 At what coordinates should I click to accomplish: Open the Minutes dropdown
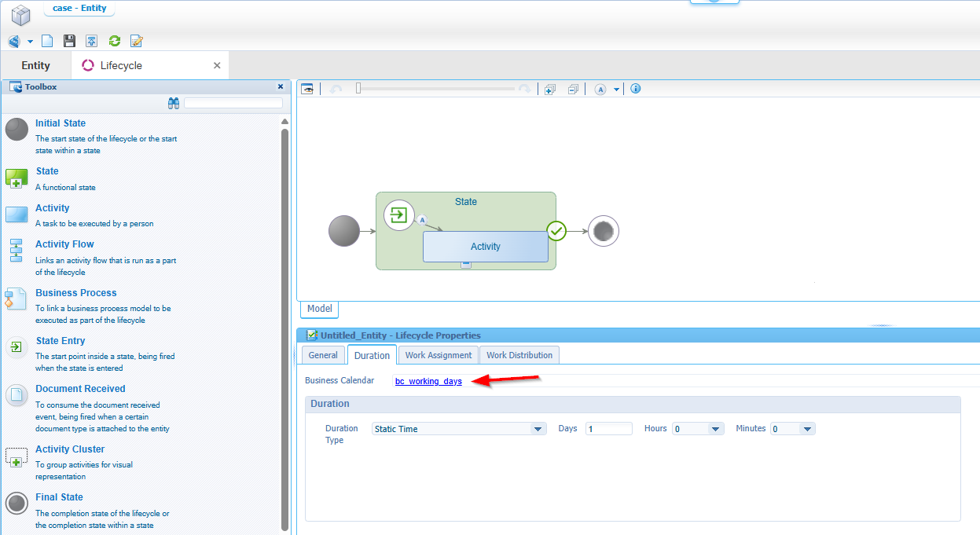(807, 429)
